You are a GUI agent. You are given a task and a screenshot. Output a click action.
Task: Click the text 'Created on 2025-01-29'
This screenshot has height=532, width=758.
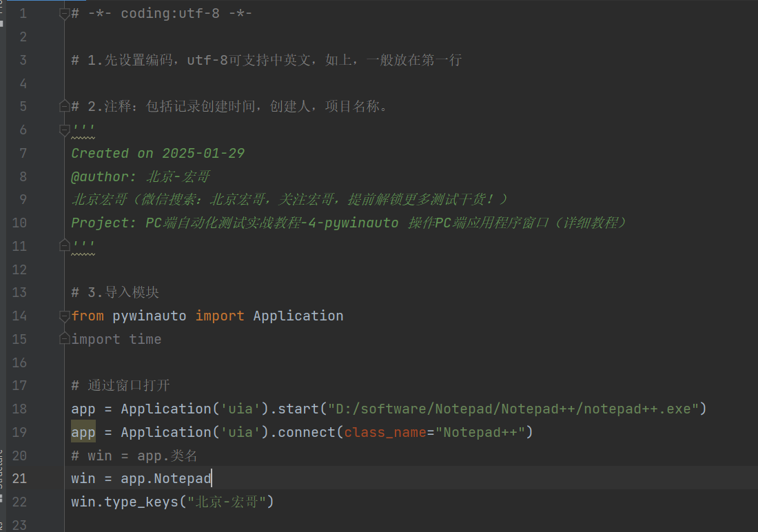point(158,153)
